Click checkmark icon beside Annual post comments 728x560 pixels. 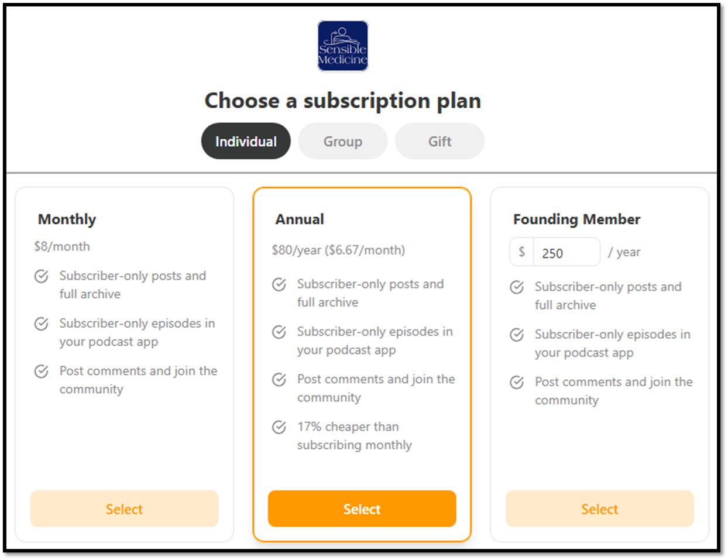click(279, 380)
